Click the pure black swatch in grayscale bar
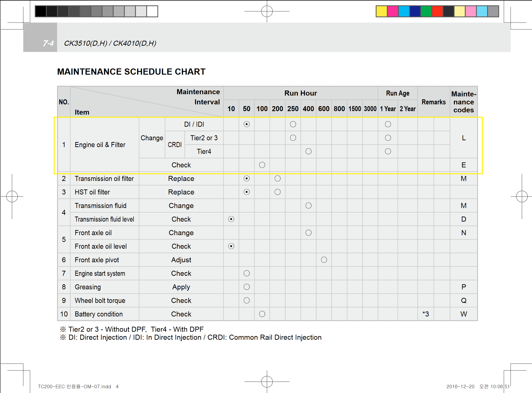Screen dimensions: 532x393 click(x=41, y=11)
